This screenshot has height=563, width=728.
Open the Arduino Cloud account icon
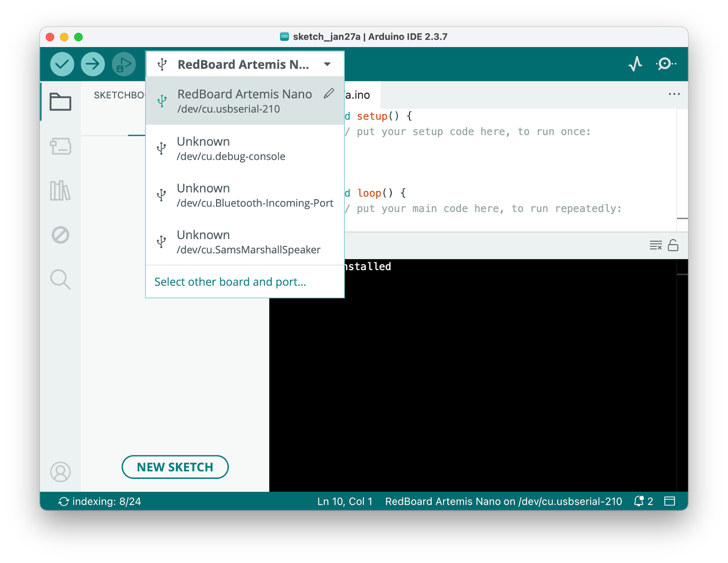tap(61, 472)
